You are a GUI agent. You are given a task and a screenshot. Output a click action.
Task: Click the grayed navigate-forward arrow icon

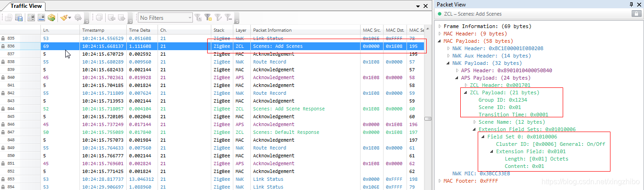122,18
